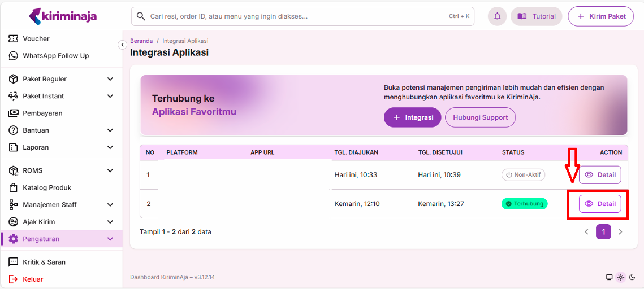Go to Beranda breadcrumb link
This screenshot has width=644, height=289.
(141, 41)
